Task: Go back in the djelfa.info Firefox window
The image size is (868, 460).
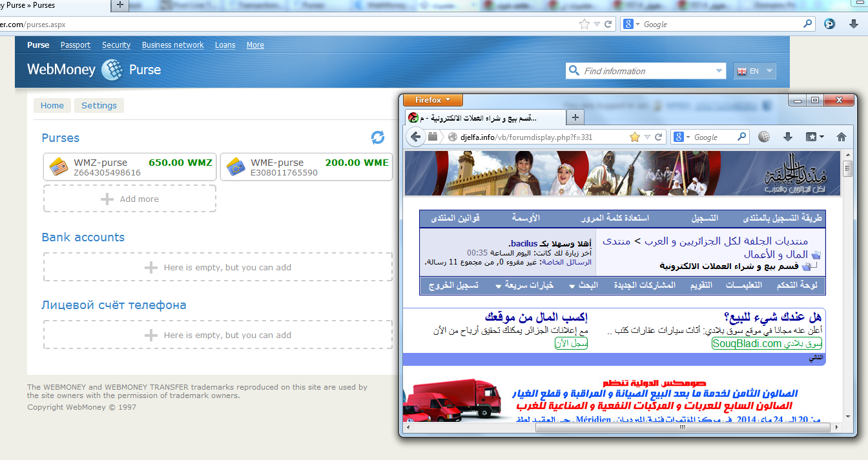Action: (x=417, y=137)
